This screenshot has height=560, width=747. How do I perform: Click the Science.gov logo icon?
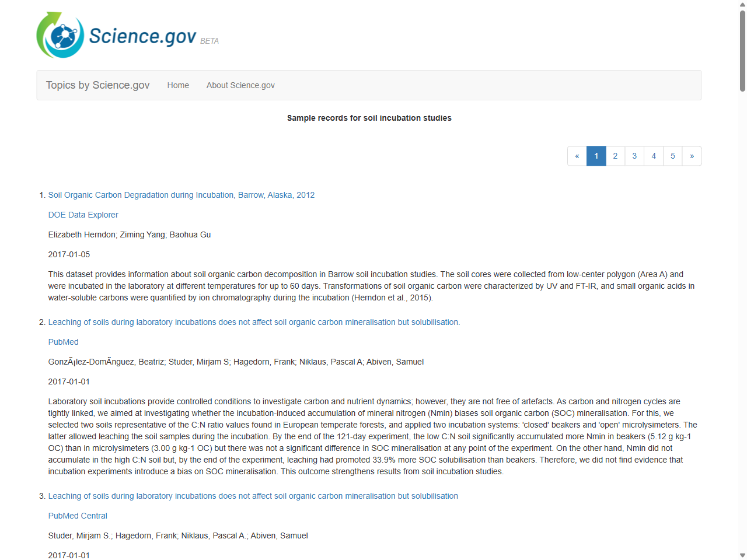tap(60, 35)
